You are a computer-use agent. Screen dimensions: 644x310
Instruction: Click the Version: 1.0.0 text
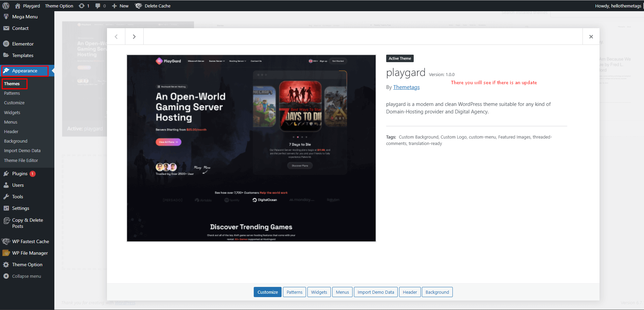442,75
